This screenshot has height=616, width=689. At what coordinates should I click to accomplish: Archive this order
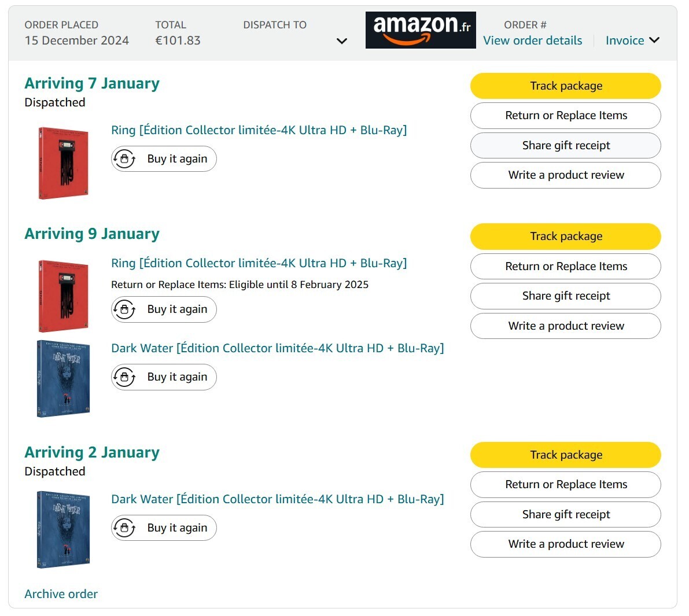pyautogui.click(x=61, y=594)
